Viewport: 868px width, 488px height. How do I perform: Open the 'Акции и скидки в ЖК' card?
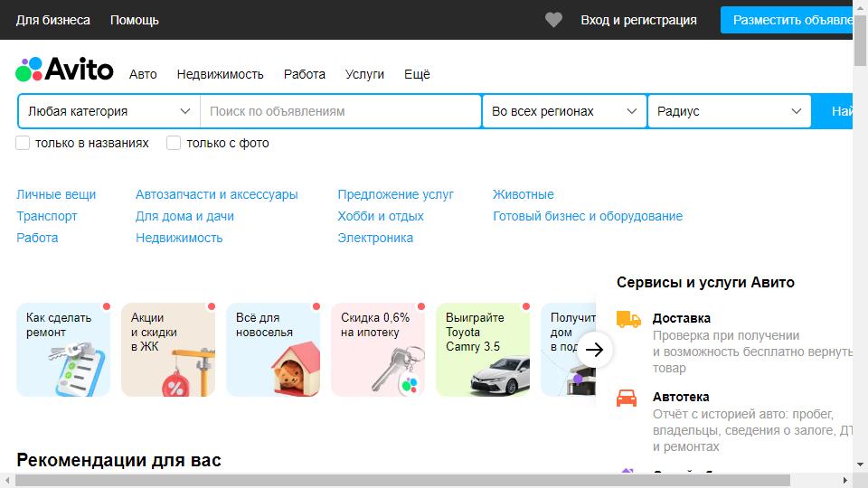pyautogui.click(x=168, y=349)
